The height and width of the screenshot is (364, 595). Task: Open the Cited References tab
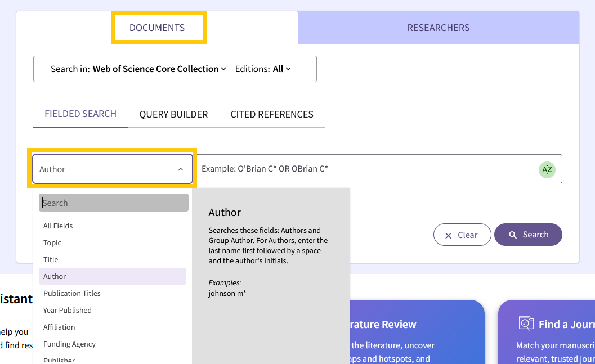pyautogui.click(x=272, y=115)
